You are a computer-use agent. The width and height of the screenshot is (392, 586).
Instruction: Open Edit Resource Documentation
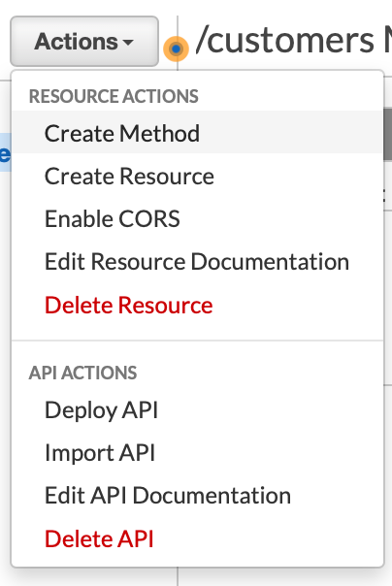[198, 261]
